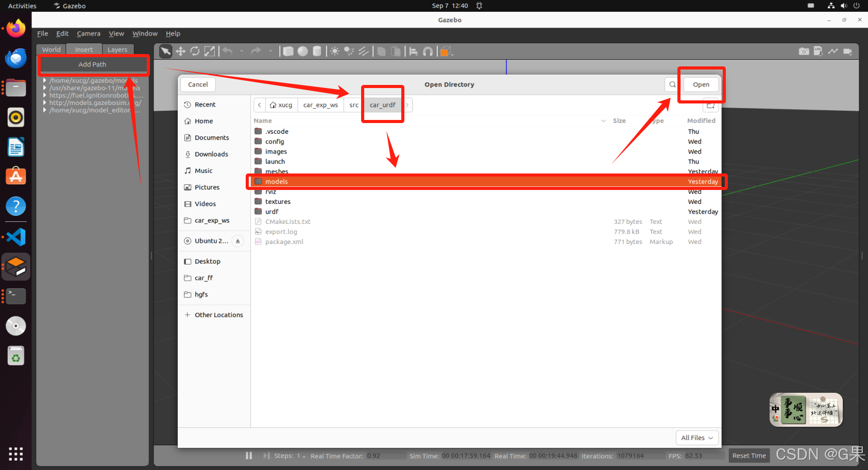Open the File menu
The image size is (868, 470).
pyautogui.click(x=43, y=33)
